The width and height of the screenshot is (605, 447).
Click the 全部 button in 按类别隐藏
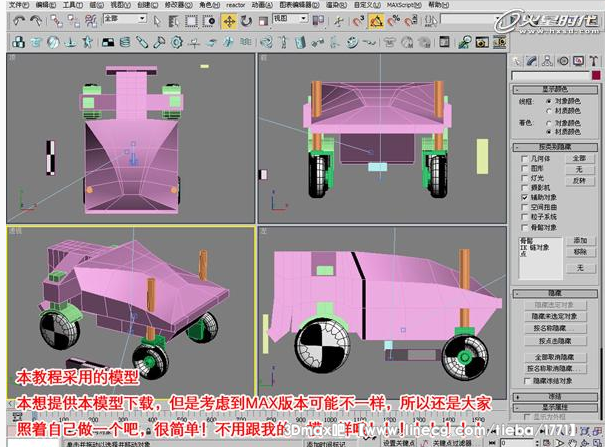coord(579,159)
